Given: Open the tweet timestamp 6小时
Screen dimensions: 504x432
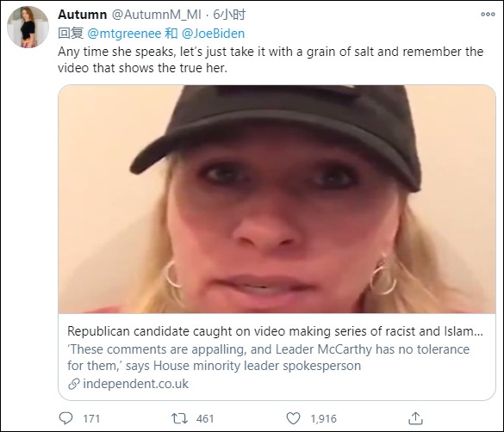Looking at the screenshot, I should point(229,15).
